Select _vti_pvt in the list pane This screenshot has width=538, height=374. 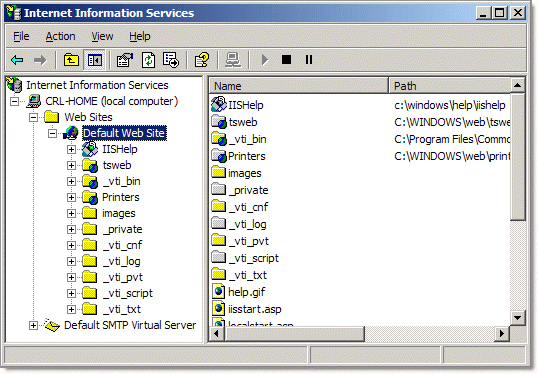click(x=249, y=241)
